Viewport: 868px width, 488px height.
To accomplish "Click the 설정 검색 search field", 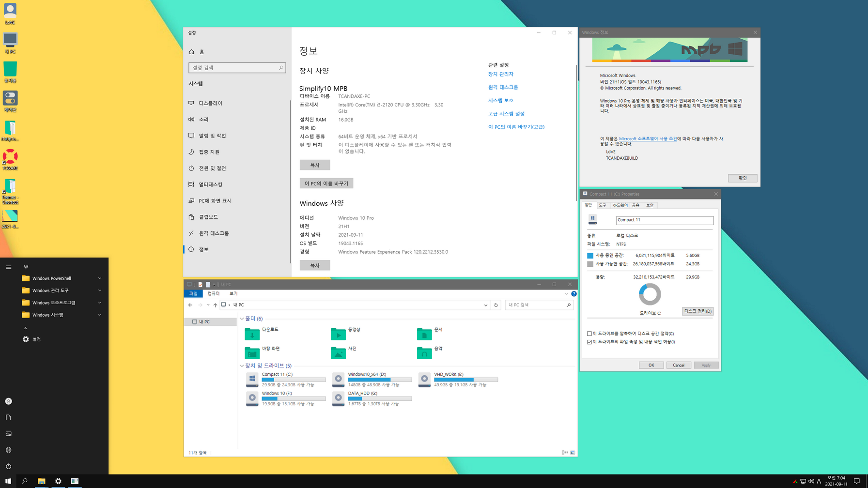I will [x=237, y=68].
